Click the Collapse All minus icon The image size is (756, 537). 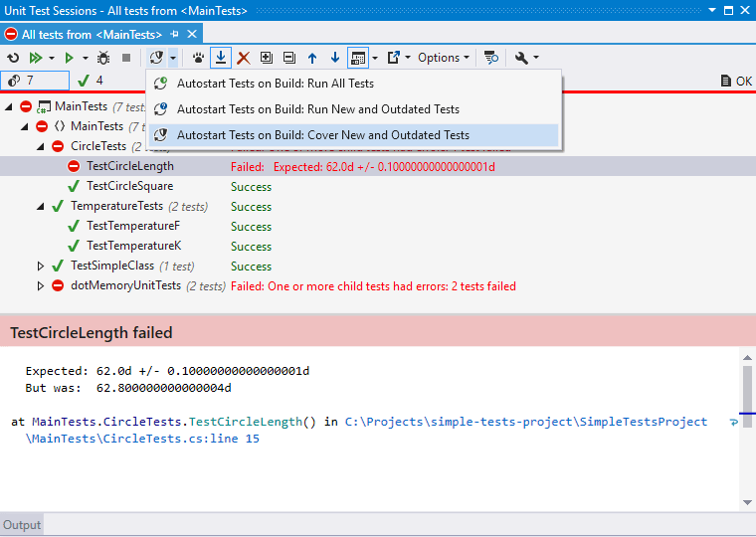tap(288, 58)
